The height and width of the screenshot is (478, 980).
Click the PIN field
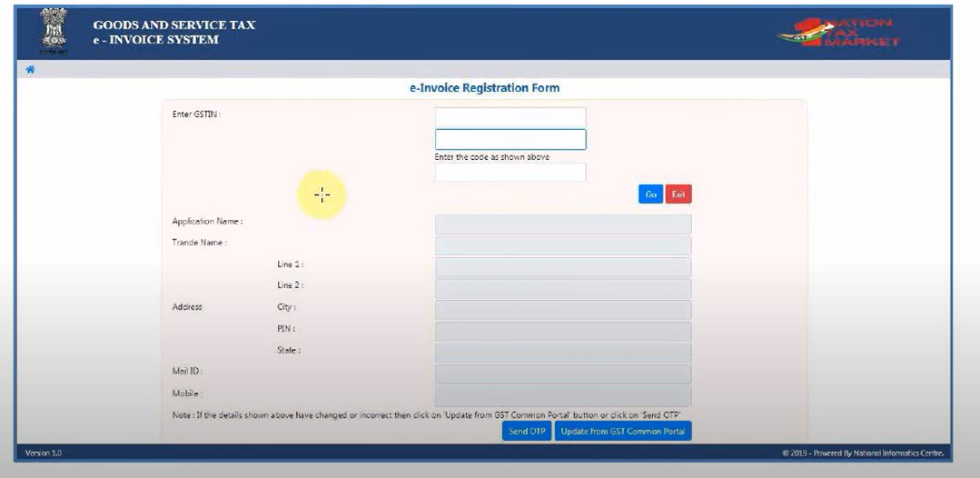tap(562, 331)
